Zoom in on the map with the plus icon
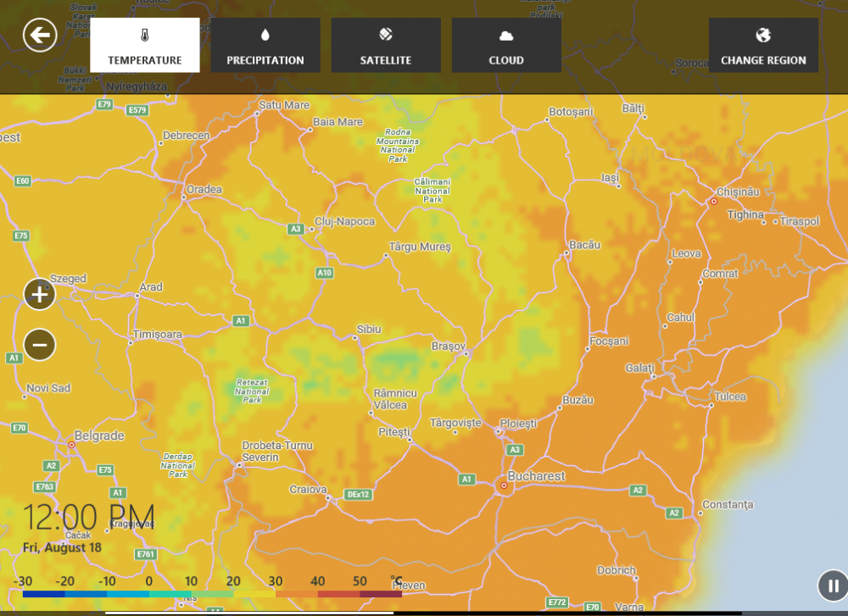The width and height of the screenshot is (848, 616). (39, 294)
